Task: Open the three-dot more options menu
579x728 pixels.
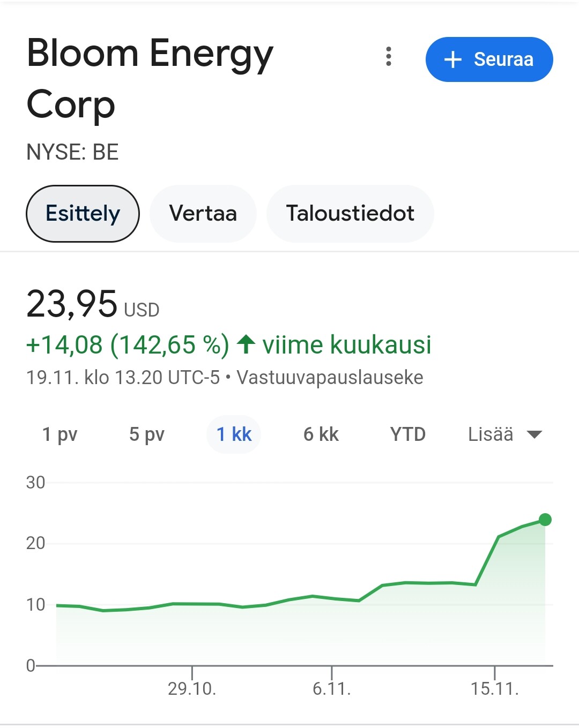Action: click(389, 57)
